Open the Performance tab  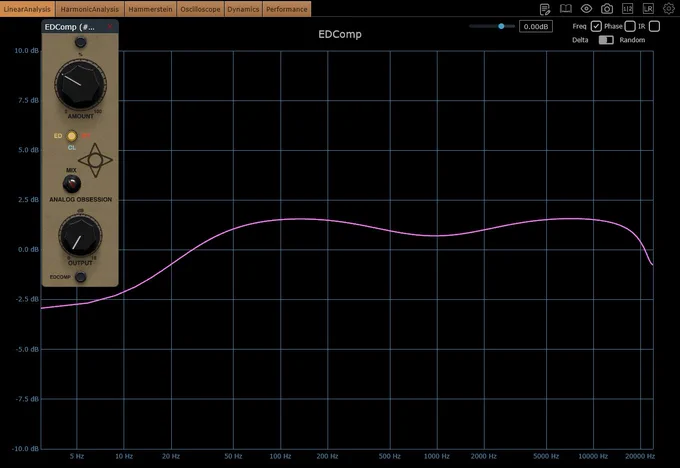pos(287,9)
